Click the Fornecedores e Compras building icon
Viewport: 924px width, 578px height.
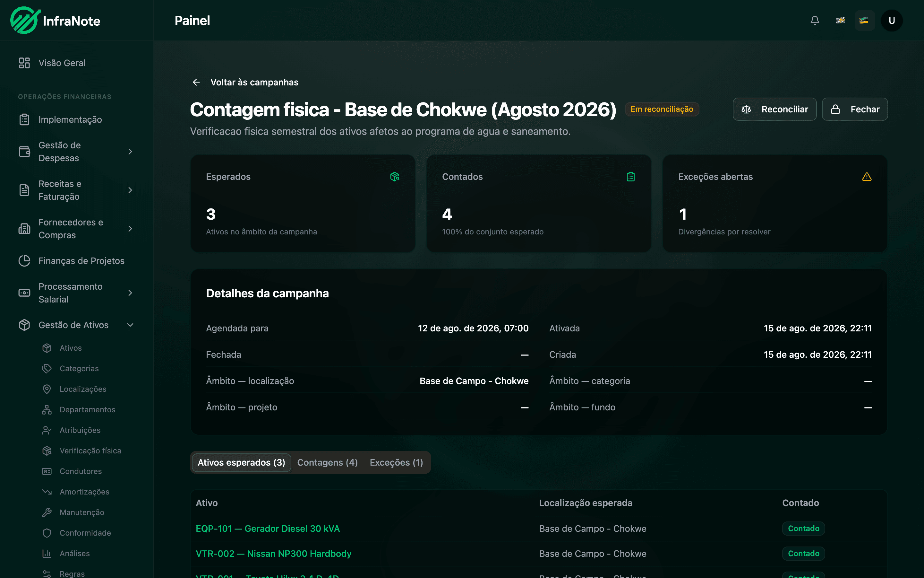pyautogui.click(x=24, y=229)
